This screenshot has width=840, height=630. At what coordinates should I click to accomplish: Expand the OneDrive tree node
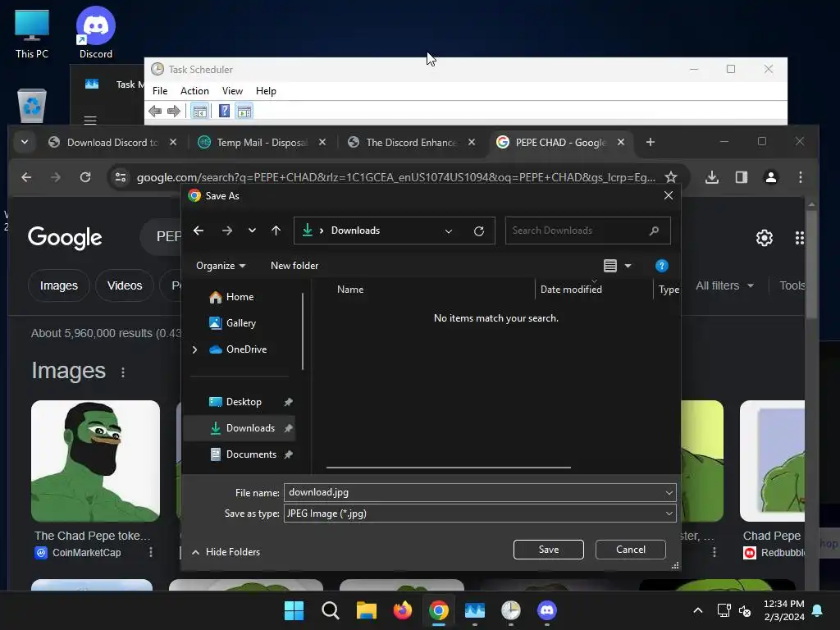coord(194,349)
